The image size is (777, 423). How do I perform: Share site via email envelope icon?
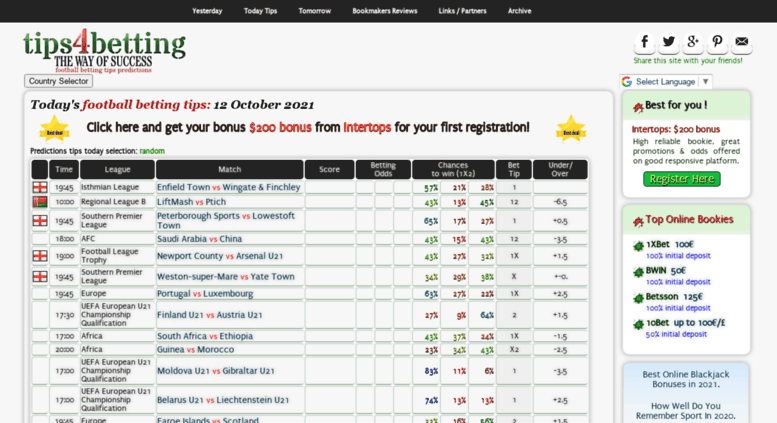(741, 42)
